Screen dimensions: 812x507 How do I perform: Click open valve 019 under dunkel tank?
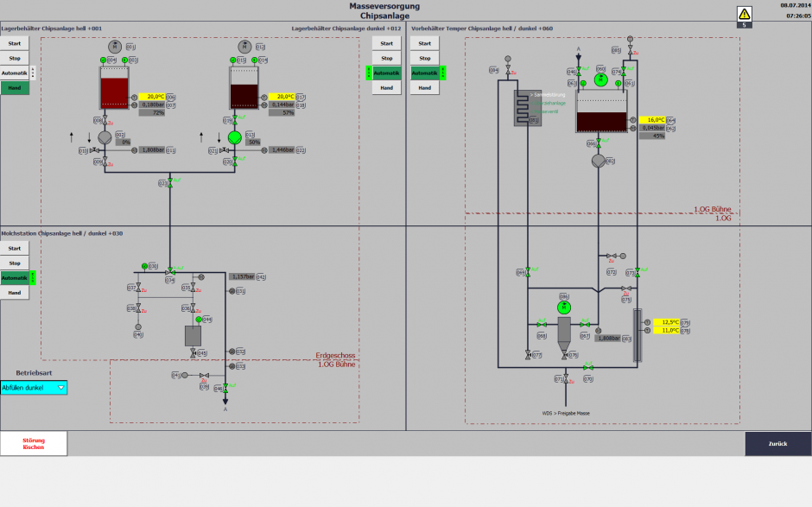click(x=235, y=120)
